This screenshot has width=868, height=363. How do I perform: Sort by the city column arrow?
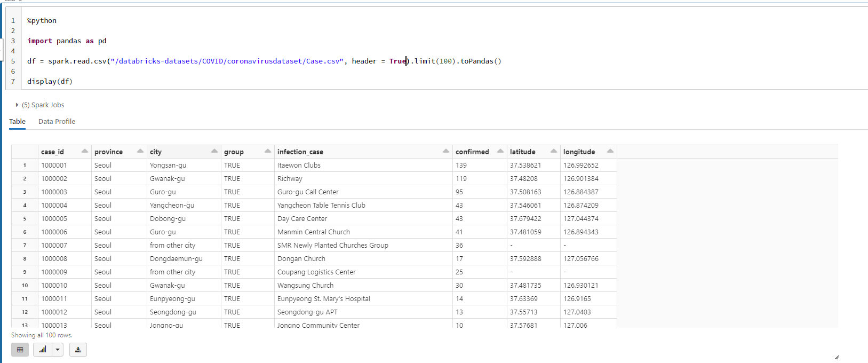click(214, 151)
